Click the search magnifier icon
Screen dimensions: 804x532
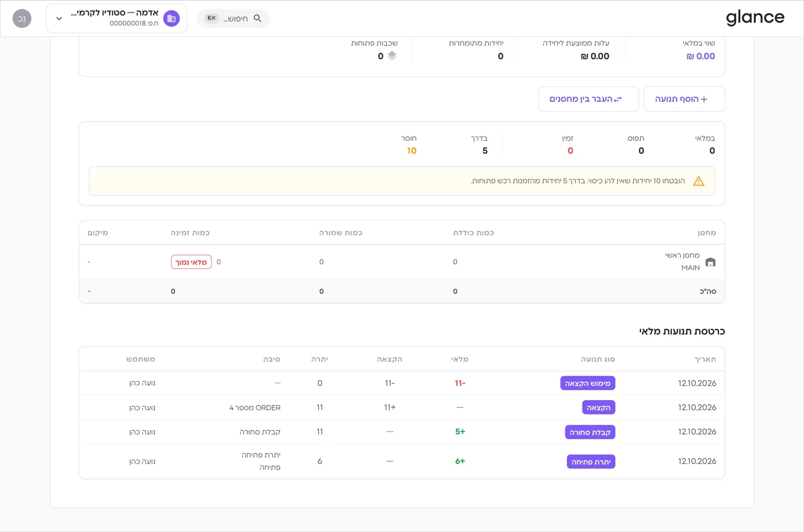[258, 19]
